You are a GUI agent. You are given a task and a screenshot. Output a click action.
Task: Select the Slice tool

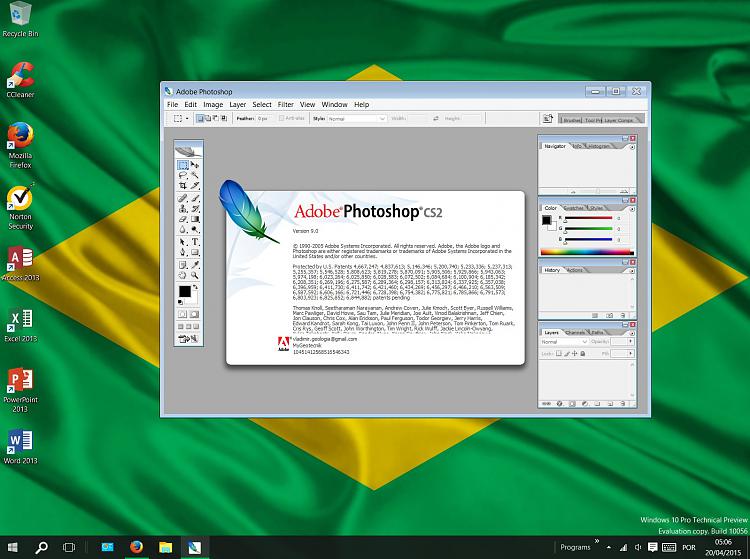coord(194,186)
